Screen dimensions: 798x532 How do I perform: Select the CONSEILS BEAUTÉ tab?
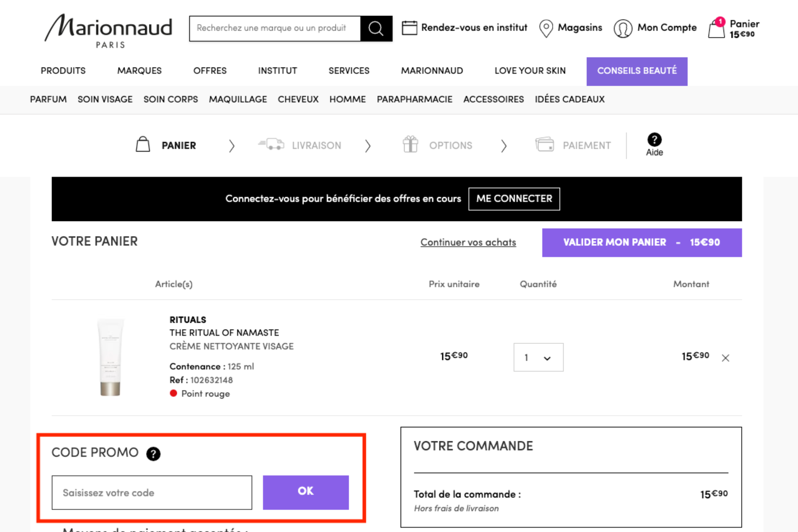click(x=637, y=71)
